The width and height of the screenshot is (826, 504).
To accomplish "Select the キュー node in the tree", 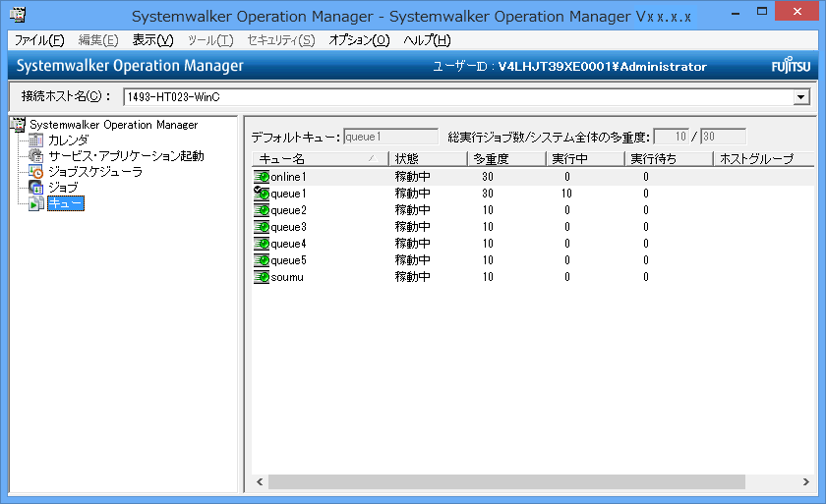I will pyautogui.click(x=65, y=203).
